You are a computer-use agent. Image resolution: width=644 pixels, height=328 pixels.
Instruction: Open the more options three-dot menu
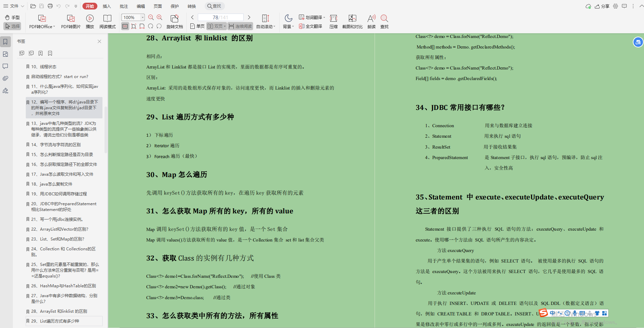click(x=633, y=6)
